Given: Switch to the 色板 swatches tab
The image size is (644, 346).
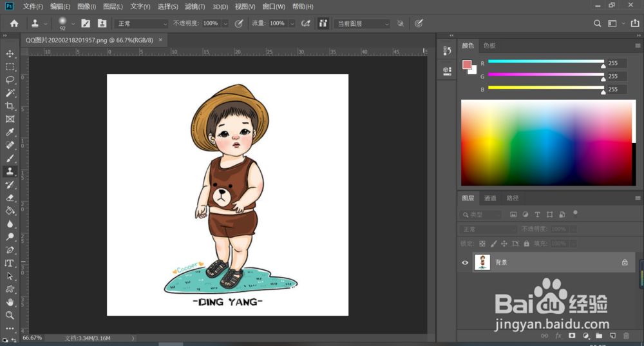Looking at the screenshot, I should point(489,46).
